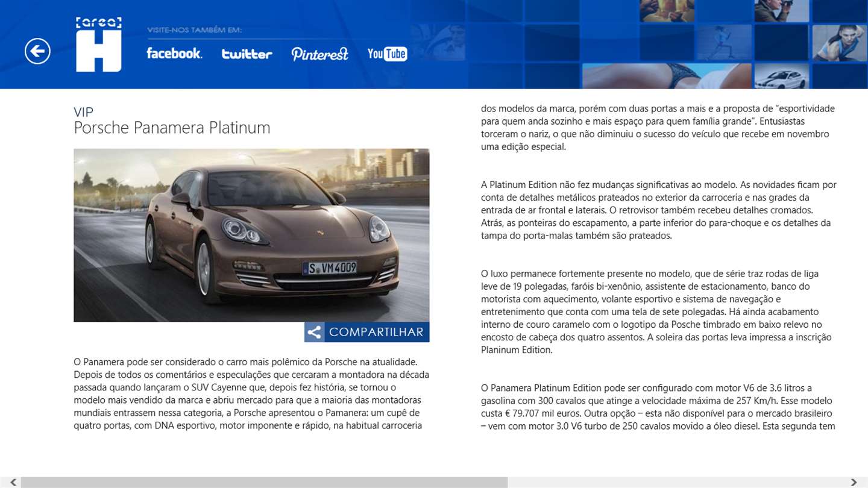Click the share icon beside COMPARTILHAR
This screenshot has width=868, height=488.
(x=314, y=332)
